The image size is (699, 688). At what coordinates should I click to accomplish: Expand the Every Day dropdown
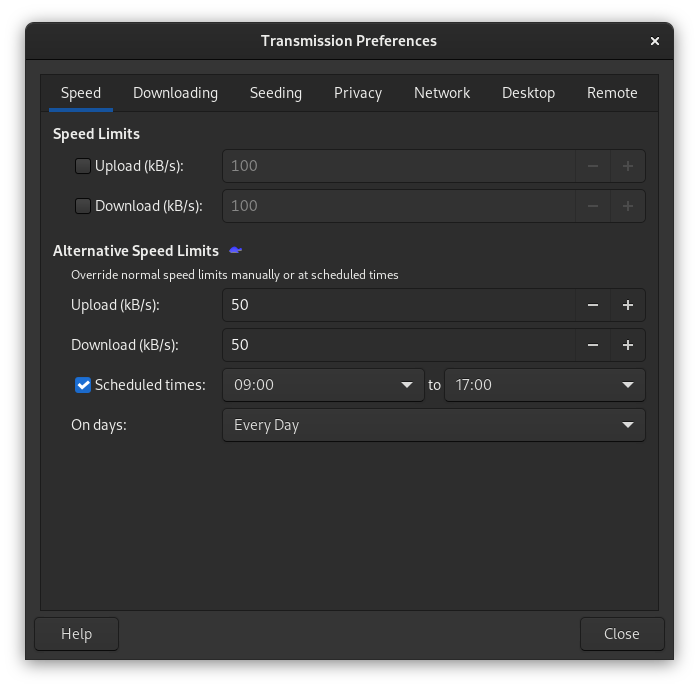click(x=434, y=425)
